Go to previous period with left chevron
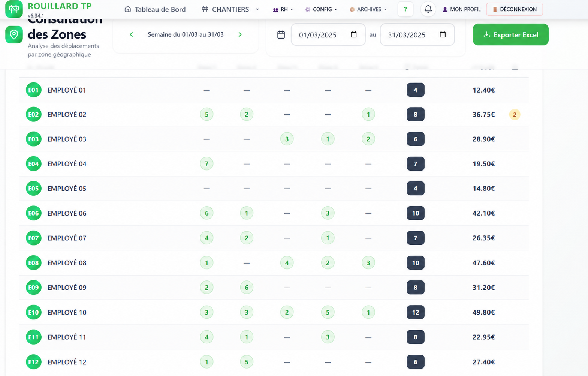Screen dimensions: 588x376 pyautogui.click(x=131, y=34)
